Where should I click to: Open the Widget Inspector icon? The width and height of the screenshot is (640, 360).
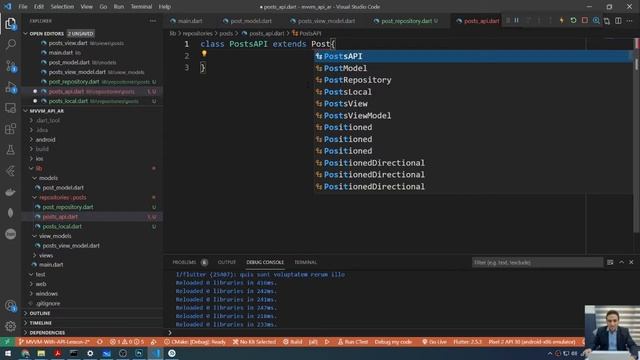coord(596,20)
